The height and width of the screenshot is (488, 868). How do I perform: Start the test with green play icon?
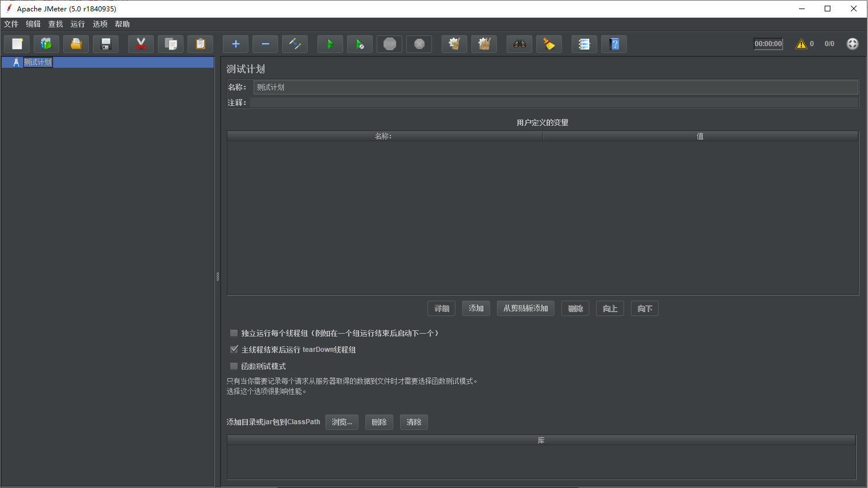click(330, 44)
